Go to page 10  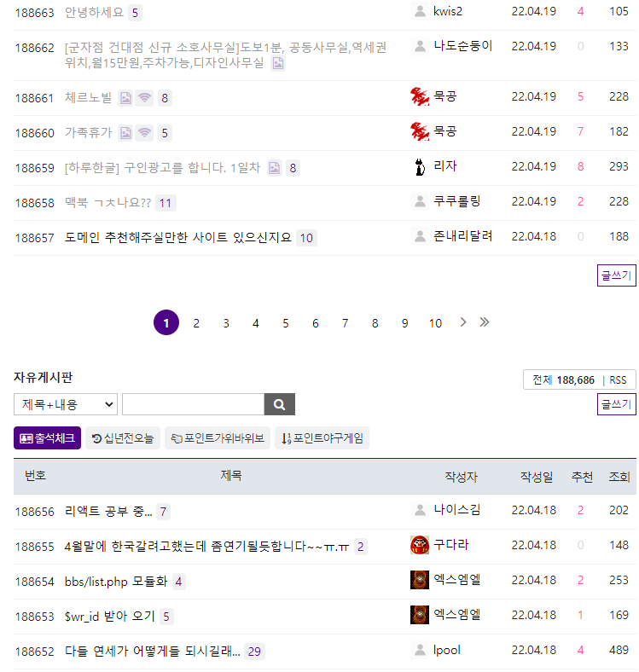tap(435, 323)
